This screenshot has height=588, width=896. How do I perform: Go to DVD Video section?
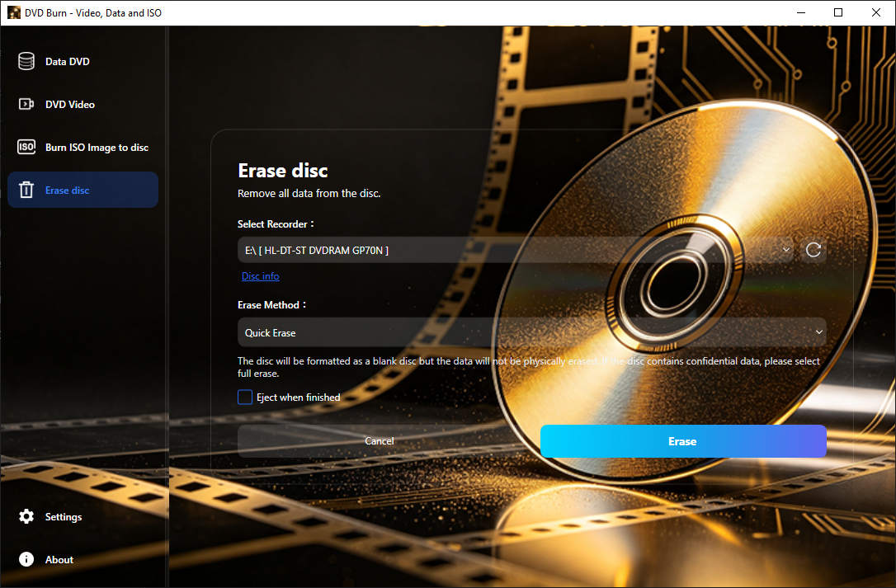tap(83, 104)
